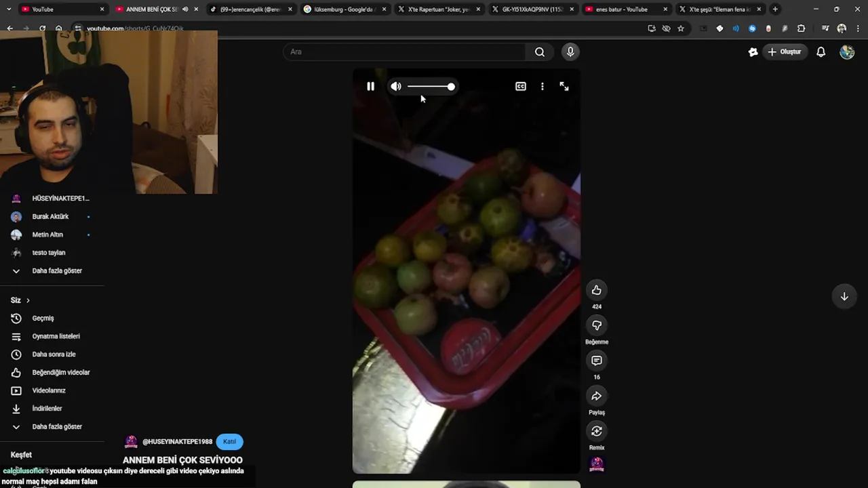Viewport: 868px width, 488px height.
Task: Click the YouTube search field
Action: pos(405,52)
